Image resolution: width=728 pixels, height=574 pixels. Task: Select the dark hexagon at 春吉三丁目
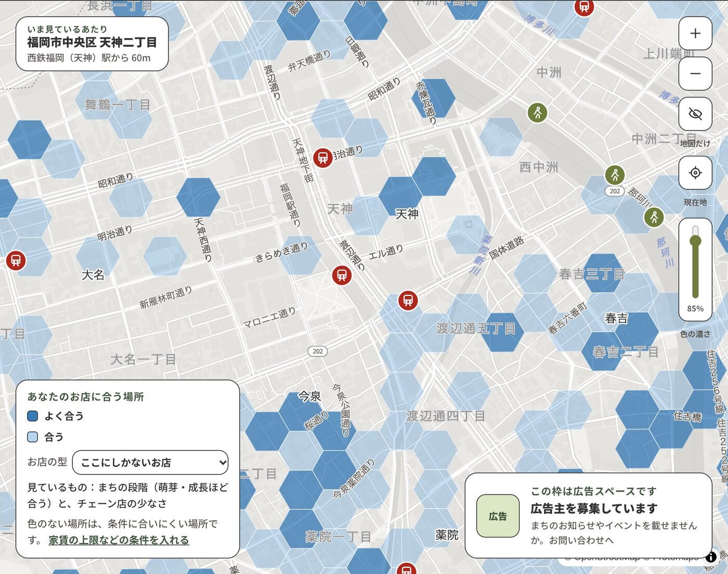point(603,273)
